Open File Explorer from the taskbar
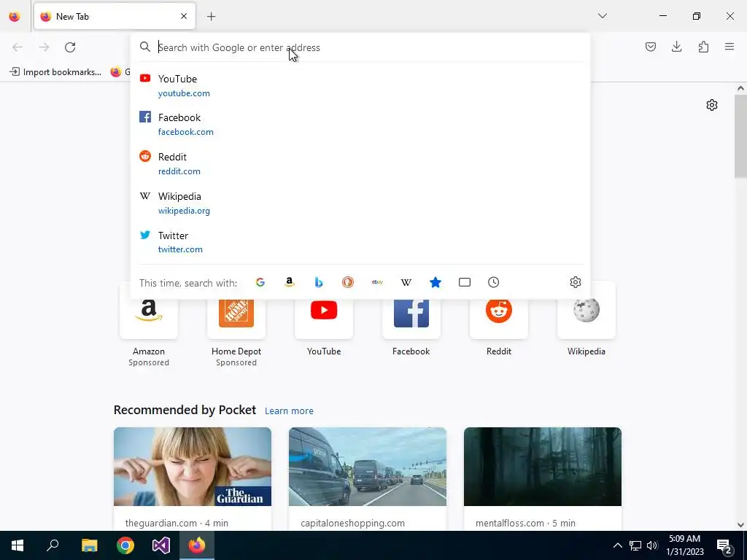The image size is (747, 560). point(89,545)
